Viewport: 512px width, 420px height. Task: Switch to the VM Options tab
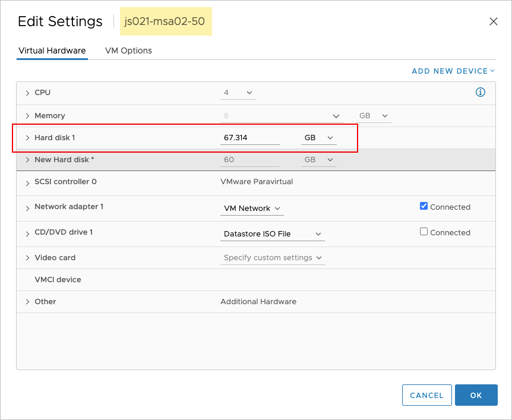pos(128,50)
